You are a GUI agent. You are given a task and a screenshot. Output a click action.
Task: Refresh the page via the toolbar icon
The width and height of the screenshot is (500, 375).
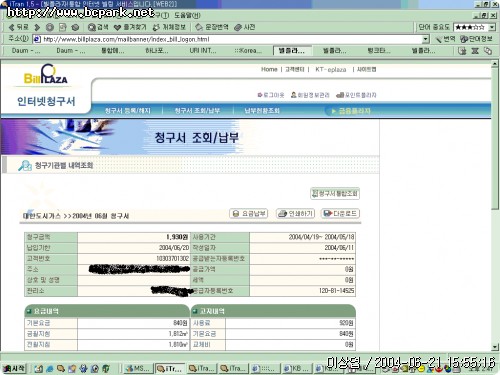pyautogui.click(x=62, y=27)
